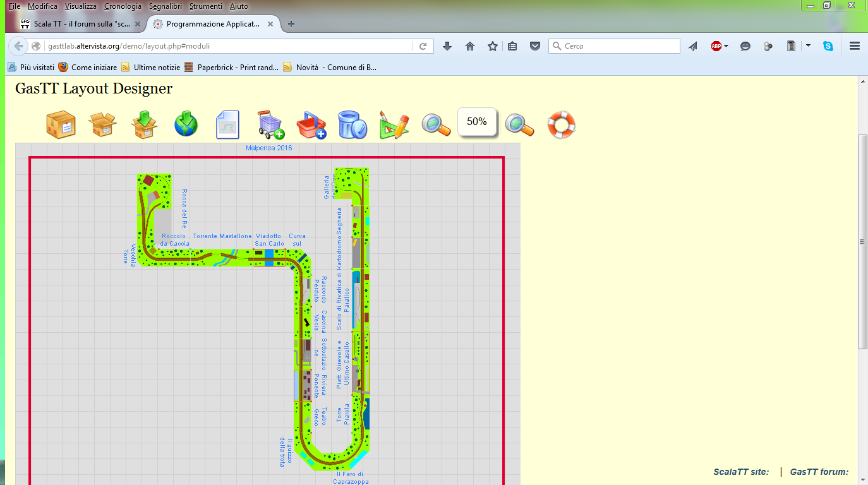Reload the page with refresh button
Image resolution: width=868 pixels, height=485 pixels.
[423, 46]
